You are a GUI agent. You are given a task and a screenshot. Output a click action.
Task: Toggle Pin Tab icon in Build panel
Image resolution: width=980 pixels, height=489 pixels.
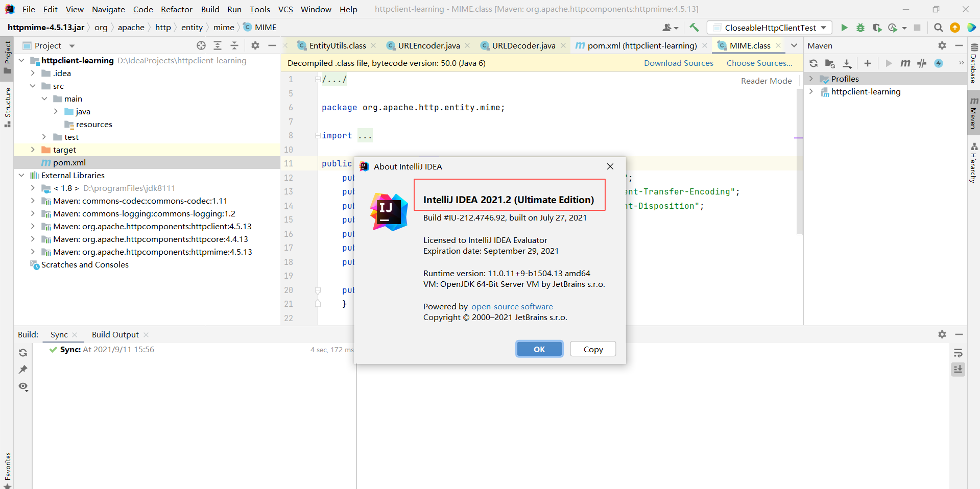23,370
